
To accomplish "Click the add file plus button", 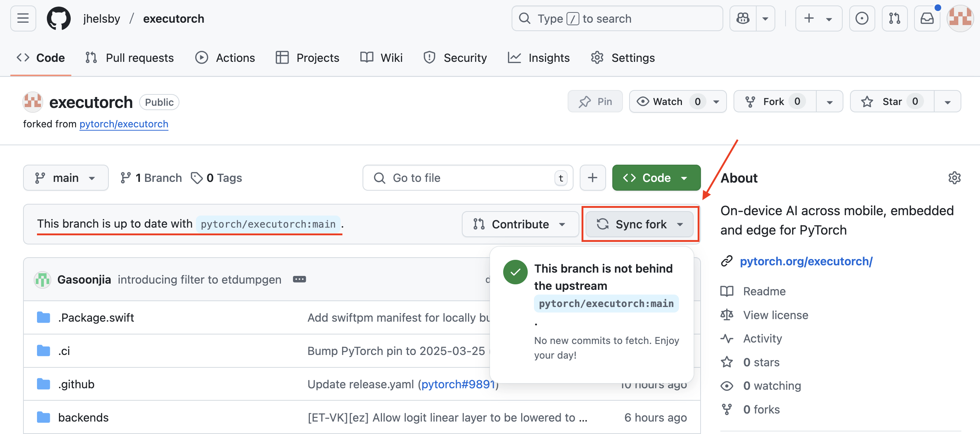I will [x=592, y=177].
